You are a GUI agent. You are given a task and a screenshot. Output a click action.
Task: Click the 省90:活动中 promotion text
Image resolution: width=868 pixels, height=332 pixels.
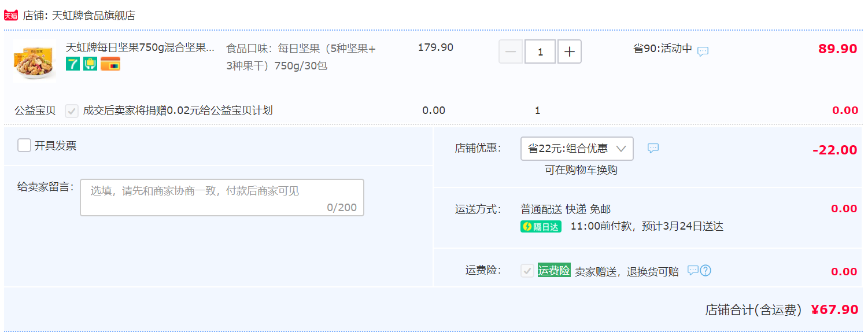(x=663, y=49)
